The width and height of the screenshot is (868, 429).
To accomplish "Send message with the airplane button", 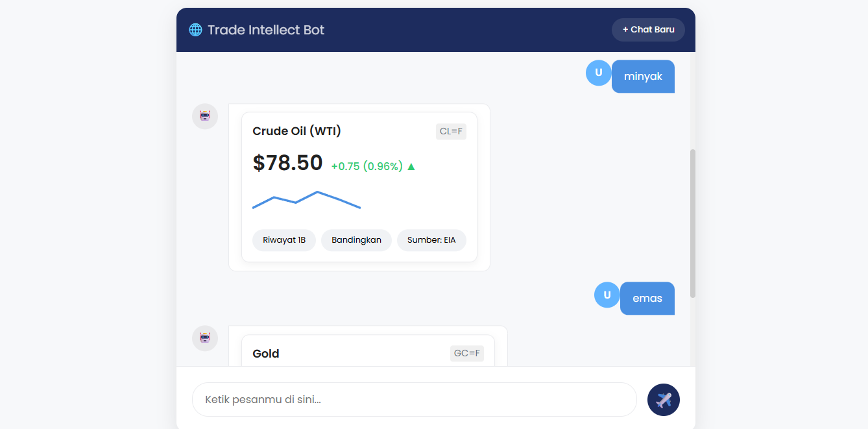I will click(x=663, y=400).
